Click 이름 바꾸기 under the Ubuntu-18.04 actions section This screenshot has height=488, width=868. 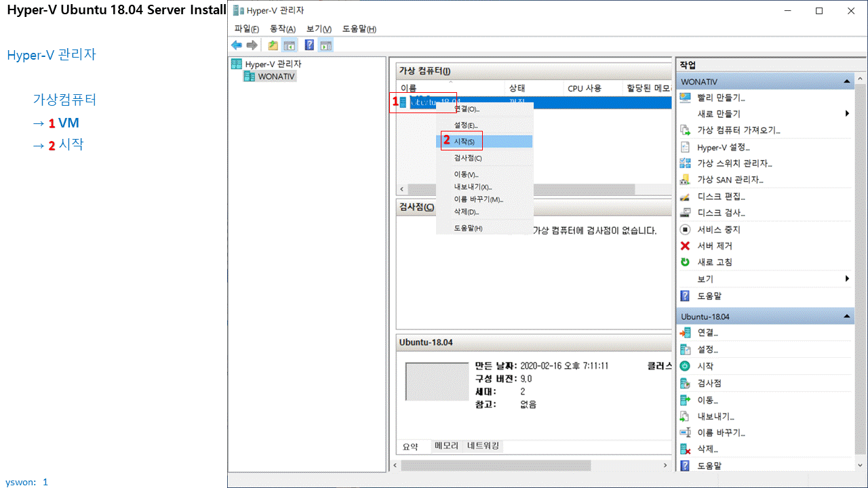pyautogui.click(x=722, y=432)
